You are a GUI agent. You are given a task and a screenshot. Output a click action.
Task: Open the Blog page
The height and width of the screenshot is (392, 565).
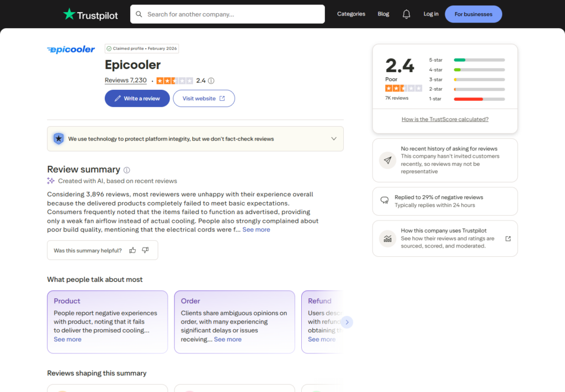tap(383, 14)
